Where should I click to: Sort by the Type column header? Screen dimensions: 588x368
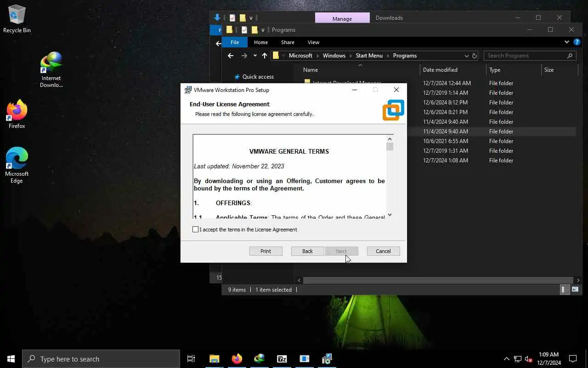point(495,70)
